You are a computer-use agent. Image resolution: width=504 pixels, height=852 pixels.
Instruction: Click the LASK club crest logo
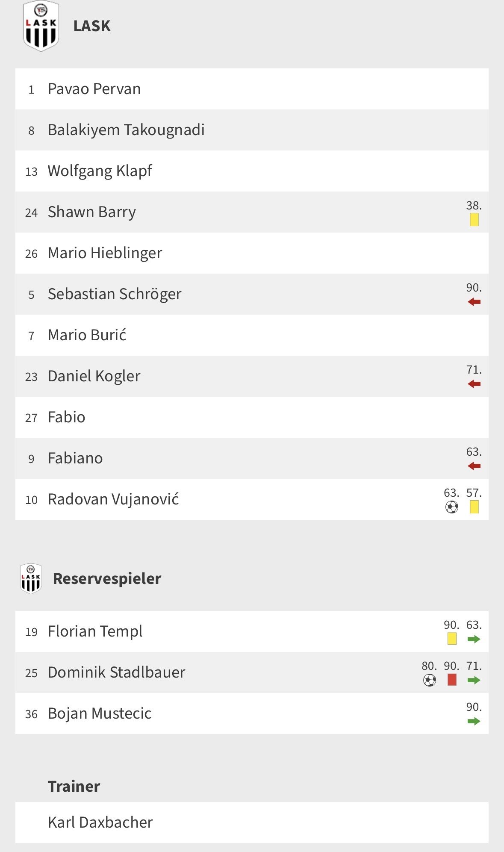pyautogui.click(x=41, y=27)
